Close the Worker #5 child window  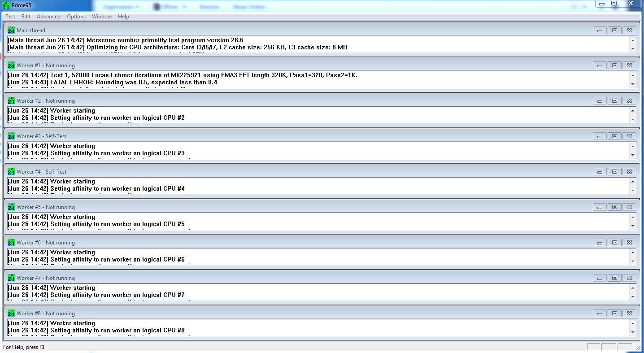coord(630,207)
